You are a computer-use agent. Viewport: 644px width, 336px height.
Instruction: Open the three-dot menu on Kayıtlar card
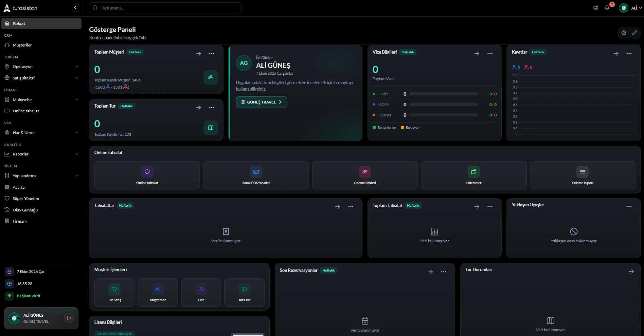tap(629, 54)
